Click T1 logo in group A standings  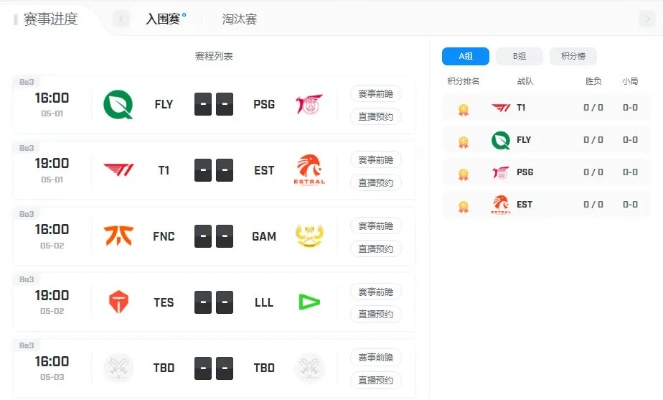click(501, 108)
